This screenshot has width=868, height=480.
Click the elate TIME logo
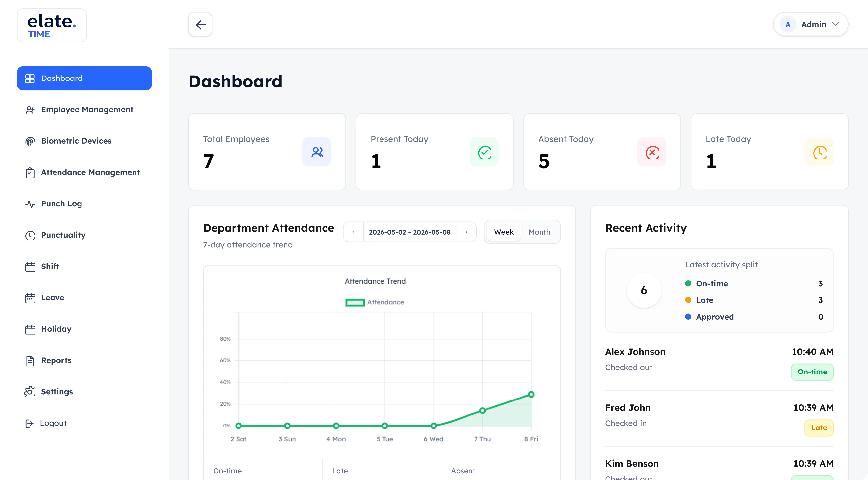click(52, 25)
